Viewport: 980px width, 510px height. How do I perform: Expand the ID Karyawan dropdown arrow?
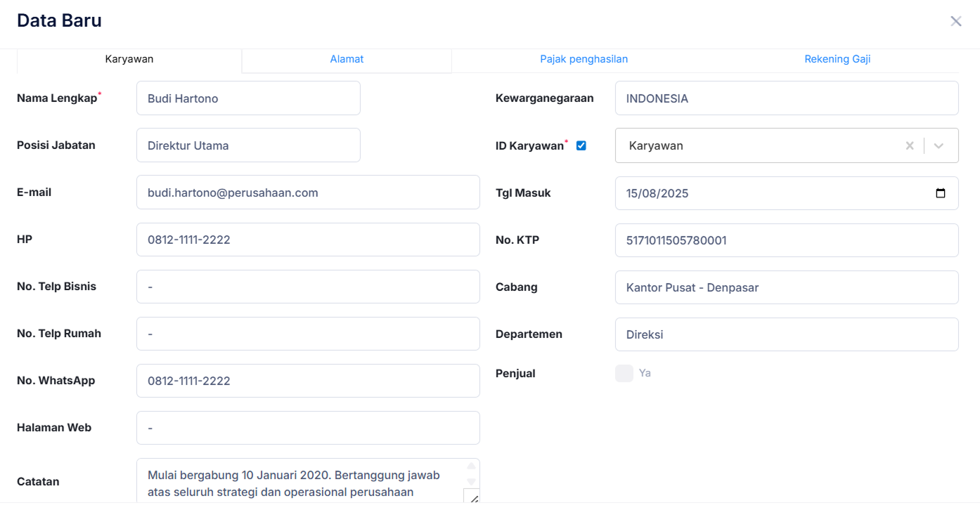click(x=939, y=145)
